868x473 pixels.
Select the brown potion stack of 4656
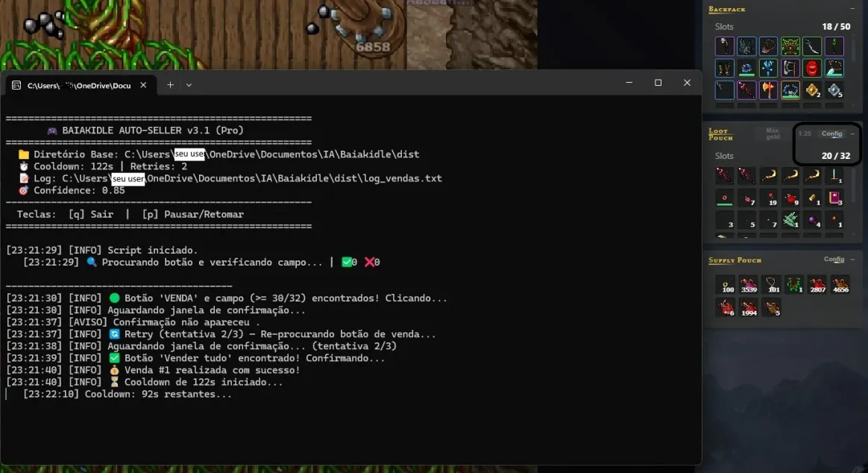coord(840,285)
